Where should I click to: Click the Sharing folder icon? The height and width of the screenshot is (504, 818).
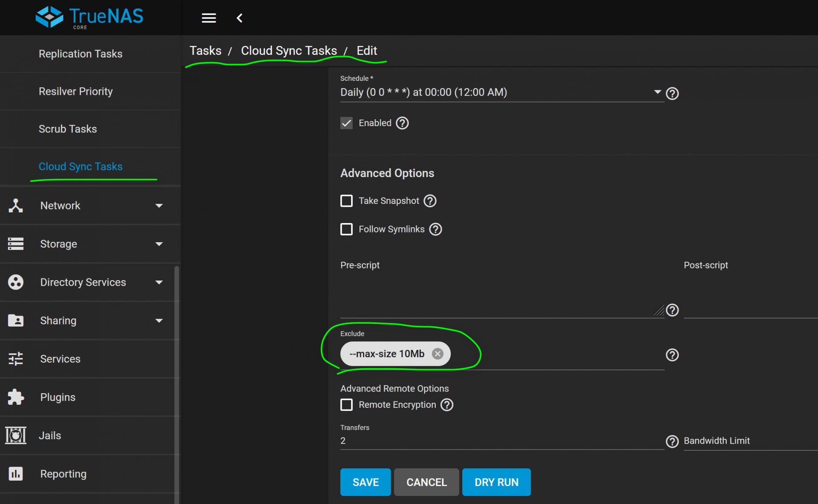16,321
